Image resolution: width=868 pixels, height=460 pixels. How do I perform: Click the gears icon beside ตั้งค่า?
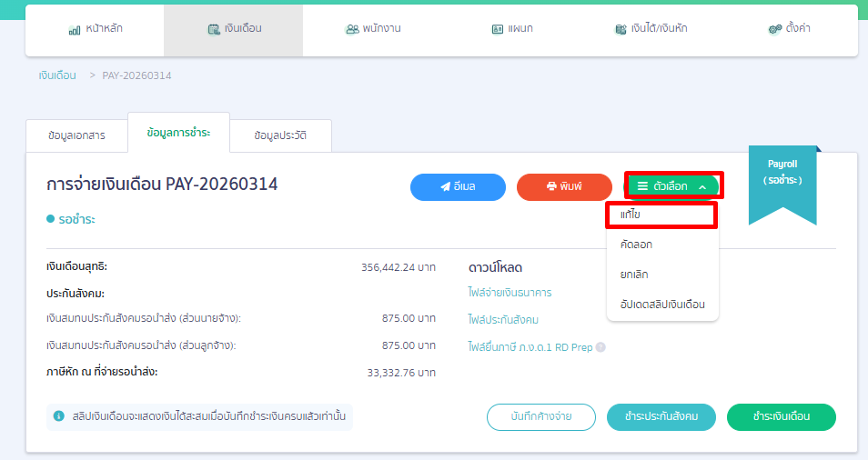775,29
